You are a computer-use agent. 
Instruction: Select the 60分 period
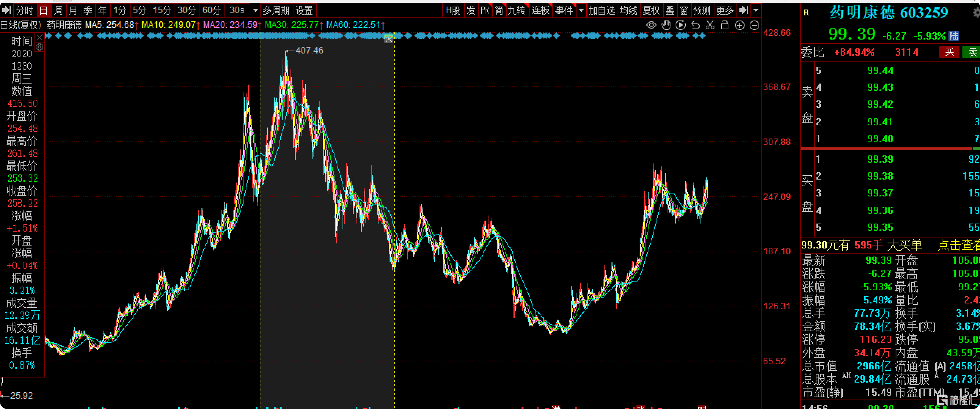212,10
